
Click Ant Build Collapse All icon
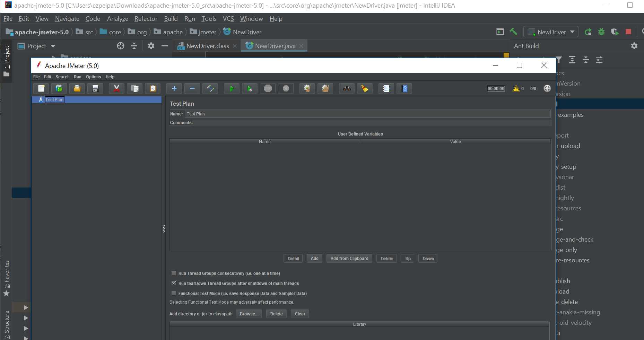(x=586, y=60)
